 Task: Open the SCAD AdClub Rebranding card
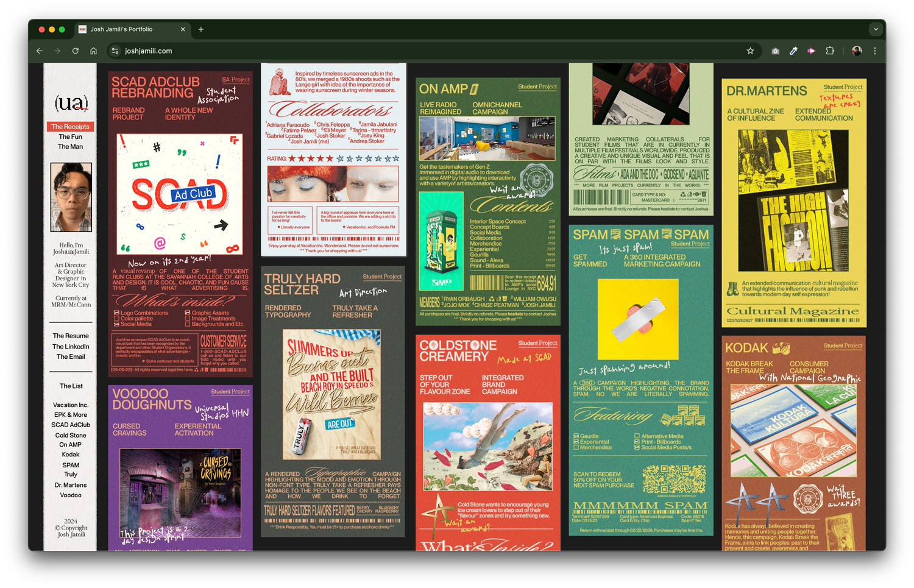[x=180, y=224]
